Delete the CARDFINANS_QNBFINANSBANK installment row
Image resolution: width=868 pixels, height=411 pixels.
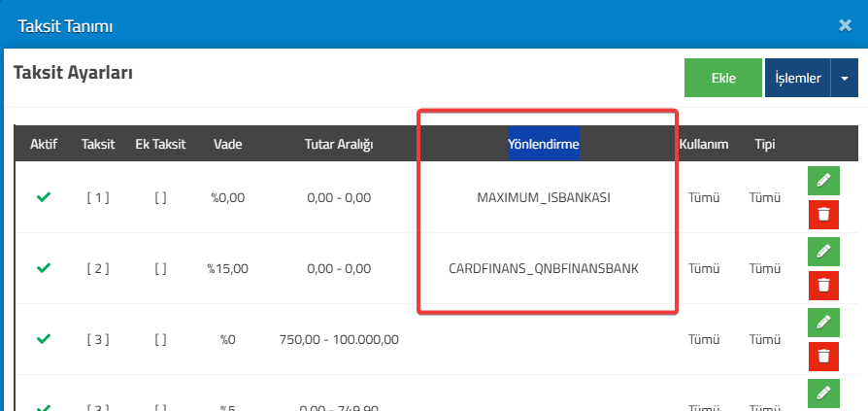pos(823,286)
